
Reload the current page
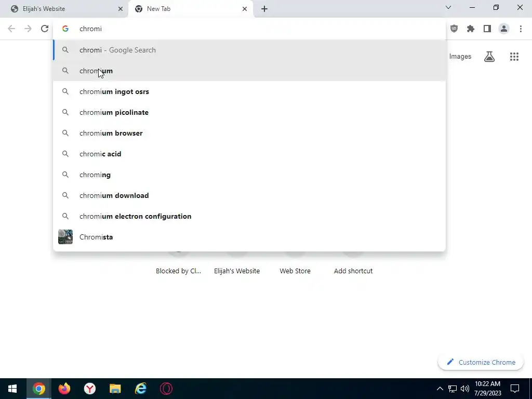45,29
